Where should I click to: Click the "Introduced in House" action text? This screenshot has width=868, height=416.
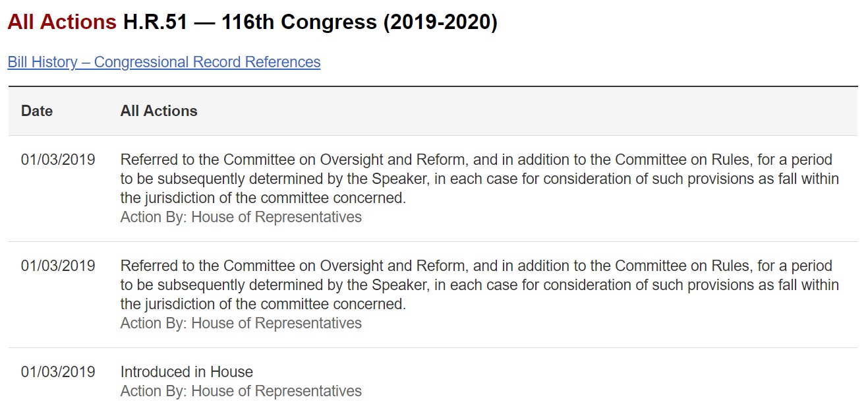pyautogui.click(x=187, y=372)
